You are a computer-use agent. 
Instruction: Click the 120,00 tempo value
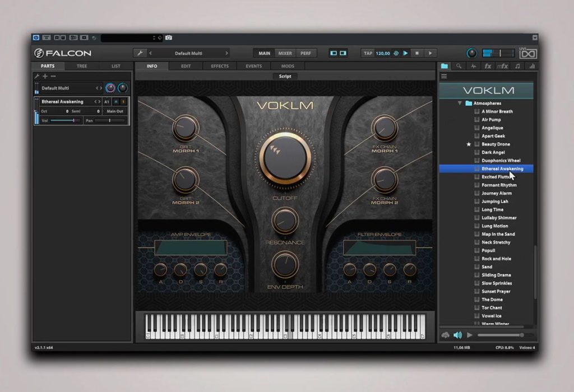tap(383, 53)
